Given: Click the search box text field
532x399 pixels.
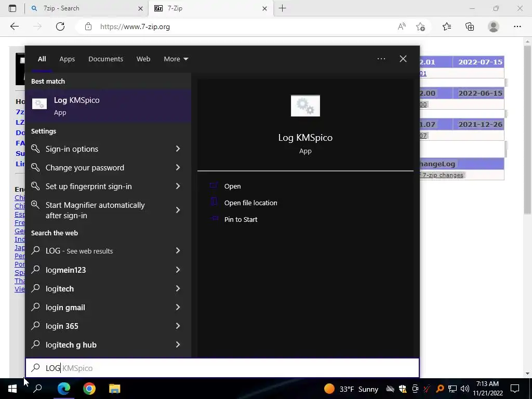Looking at the screenshot, I should [222, 368].
